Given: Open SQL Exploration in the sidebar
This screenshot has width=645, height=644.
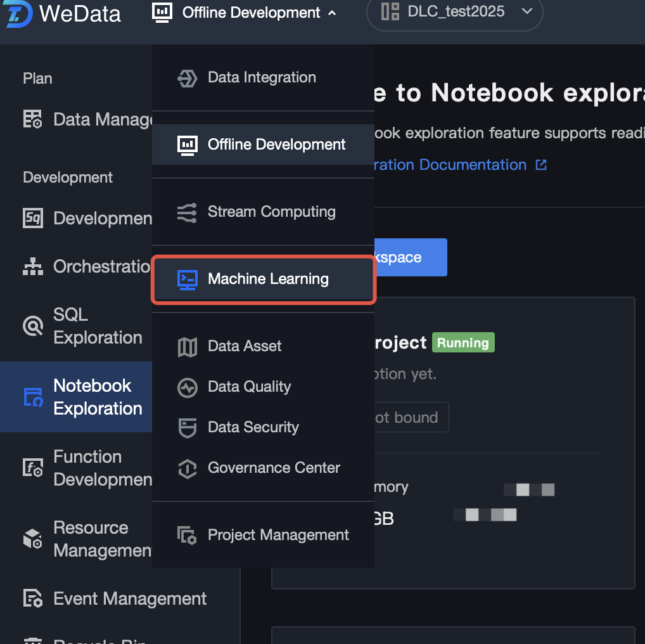Looking at the screenshot, I should (98, 326).
